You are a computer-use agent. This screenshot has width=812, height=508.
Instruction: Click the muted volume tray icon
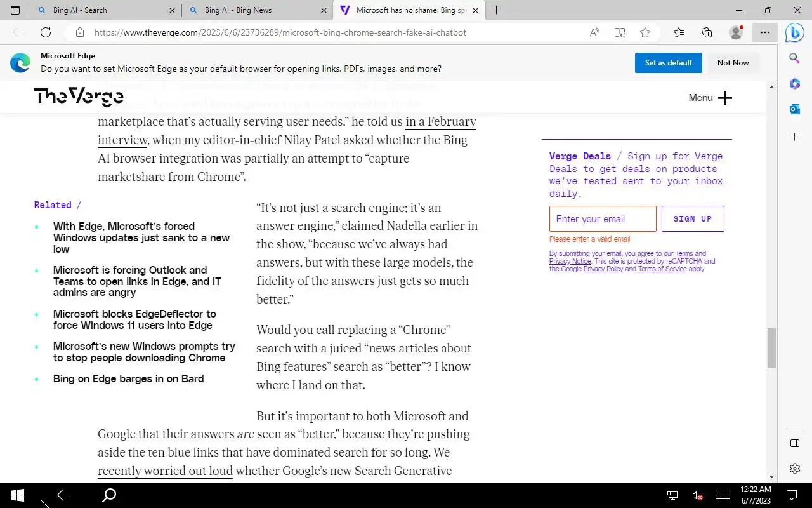pyautogui.click(x=697, y=495)
